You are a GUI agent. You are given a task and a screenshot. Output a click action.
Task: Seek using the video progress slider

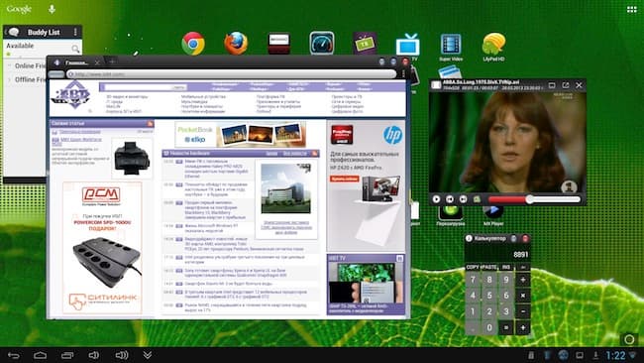534,199
